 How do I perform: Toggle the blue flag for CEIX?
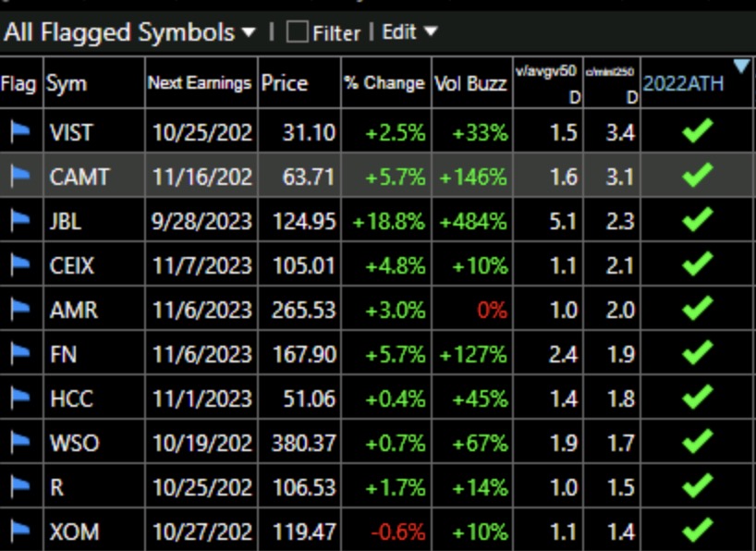tap(20, 265)
